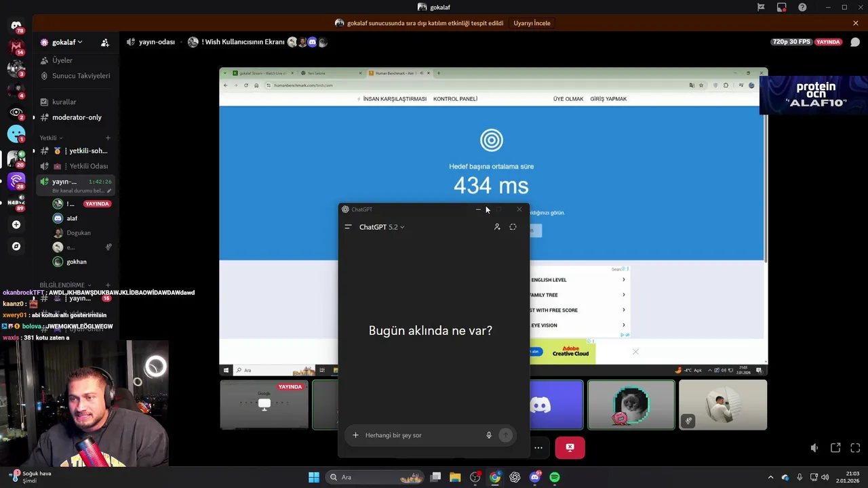Dismiss the raid activity warning banner
Image resolution: width=868 pixels, height=488 pixels.
856,23
